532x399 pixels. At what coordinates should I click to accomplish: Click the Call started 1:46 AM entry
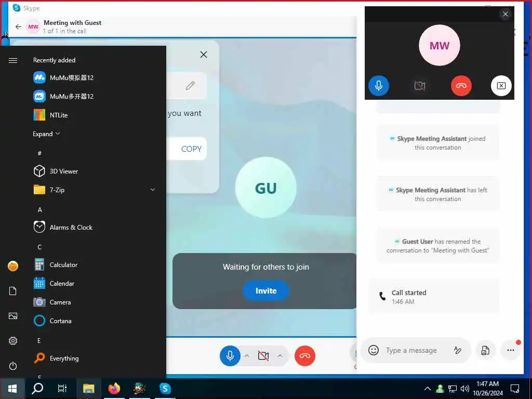[434, 297]
